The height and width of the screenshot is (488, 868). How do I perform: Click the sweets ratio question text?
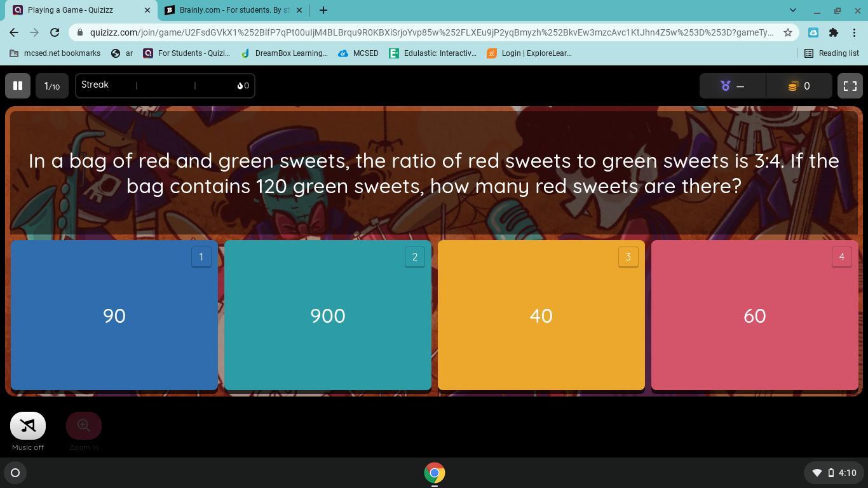[x=434, y=173]
